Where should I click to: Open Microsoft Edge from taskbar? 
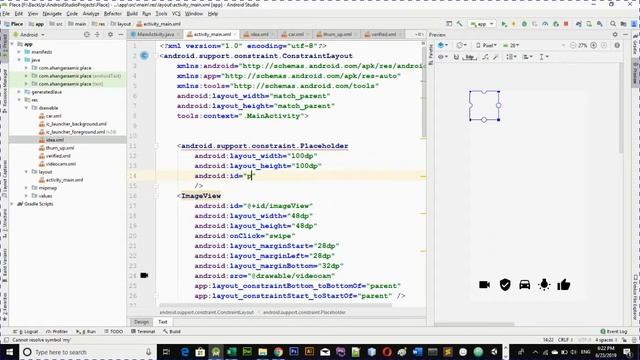coord(184,351)
